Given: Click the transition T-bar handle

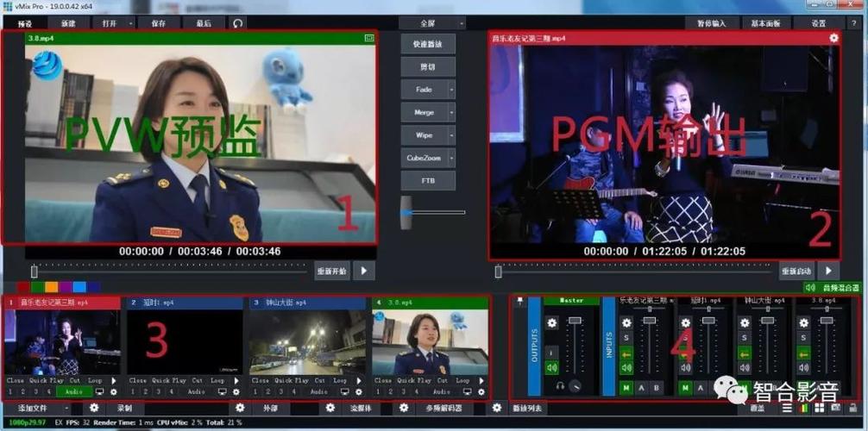Looking at the screenshot, I should point(407,212).
